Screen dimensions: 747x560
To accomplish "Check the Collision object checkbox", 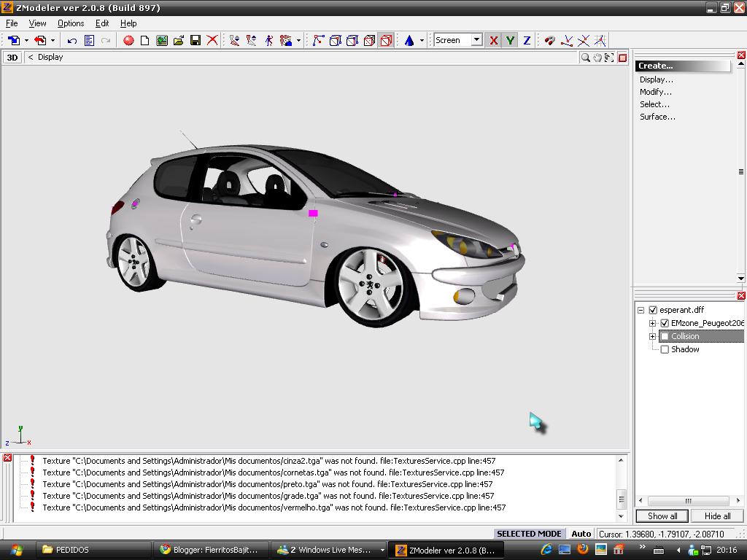I will (665, 337).
